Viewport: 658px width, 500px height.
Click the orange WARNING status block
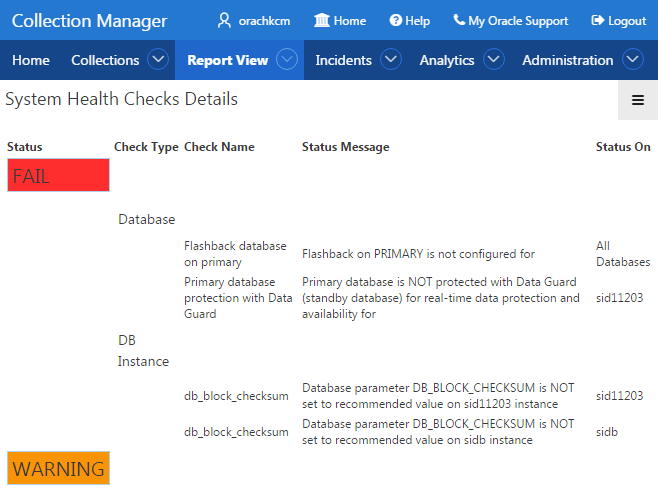tap(58, 468)
